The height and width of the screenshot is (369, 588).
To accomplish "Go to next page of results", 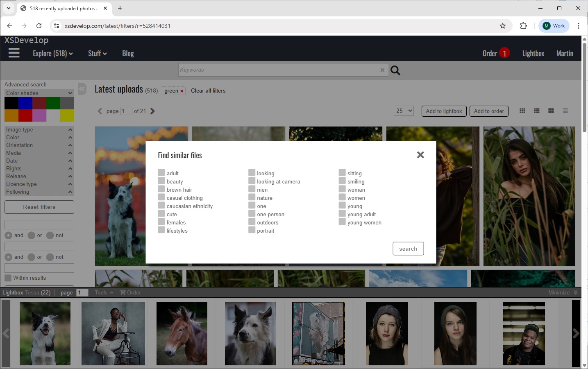I will (x=152, y=111).
